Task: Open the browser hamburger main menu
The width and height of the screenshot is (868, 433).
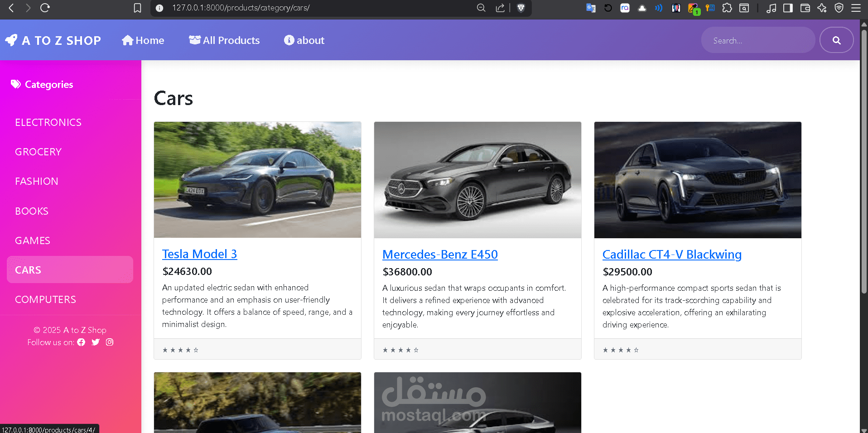Action: (856, 8)
